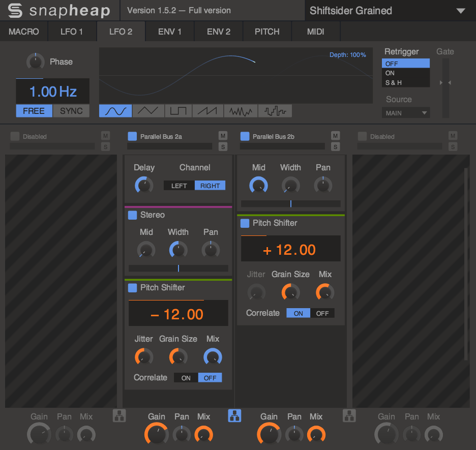476x450 pixels.
Task: Open the Source MAIN dropdown
Action: pos(406,113)
